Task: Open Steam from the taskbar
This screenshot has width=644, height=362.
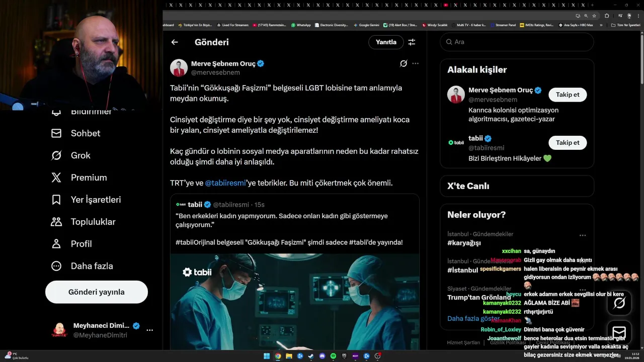Action: click(311, 356)
